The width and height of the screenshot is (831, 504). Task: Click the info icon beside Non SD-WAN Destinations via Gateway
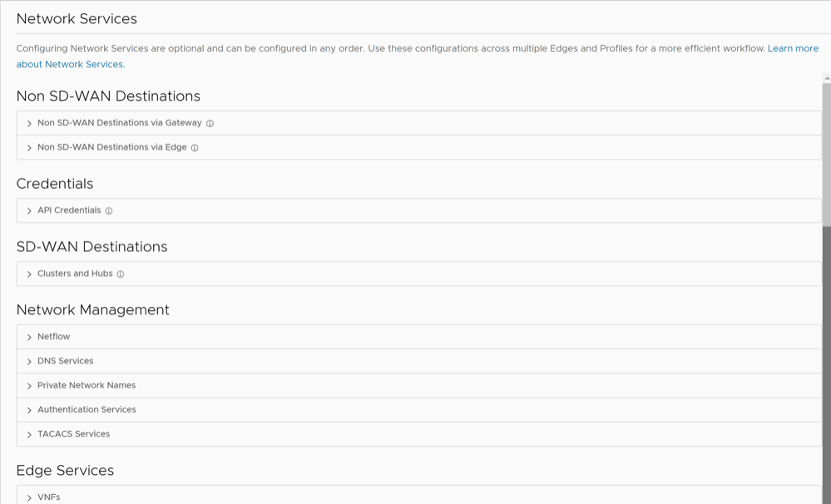[209, 122]
